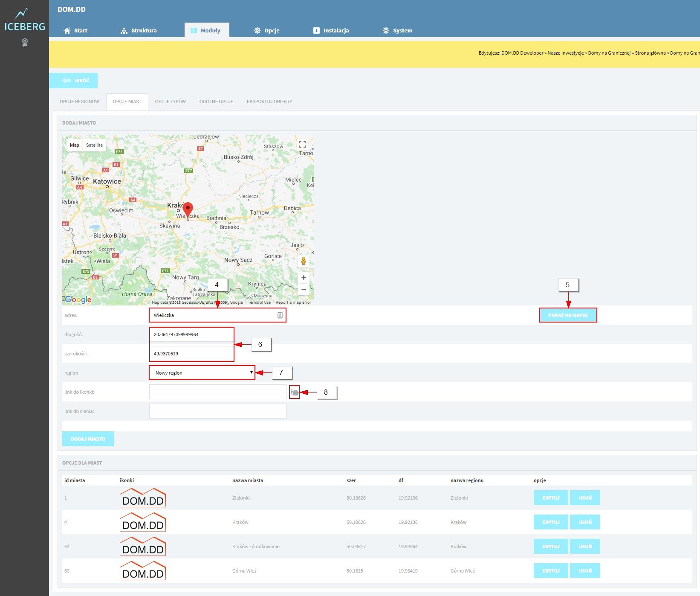
Task: Click the ICEBERG logo in the sidebar
Action: click(24, 20)
